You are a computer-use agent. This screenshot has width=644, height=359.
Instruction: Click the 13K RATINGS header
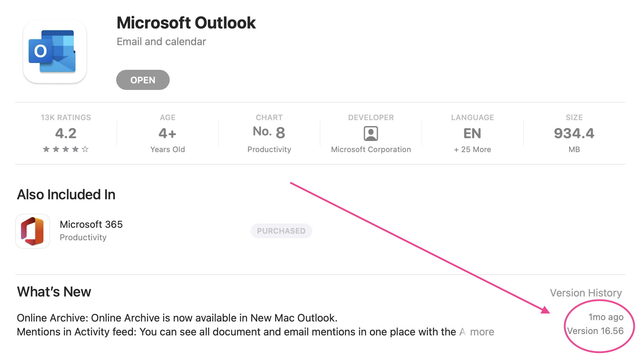(x=66, y=117)
